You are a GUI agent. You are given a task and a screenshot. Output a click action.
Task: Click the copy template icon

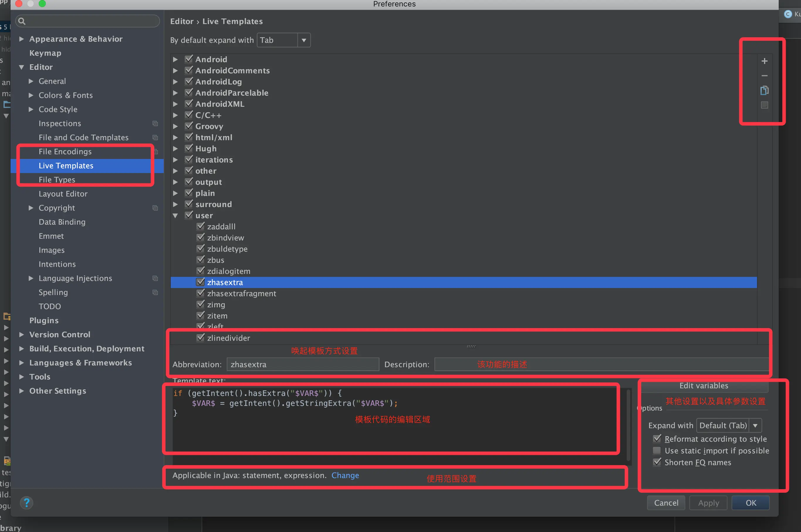click(x=764, y=90)
